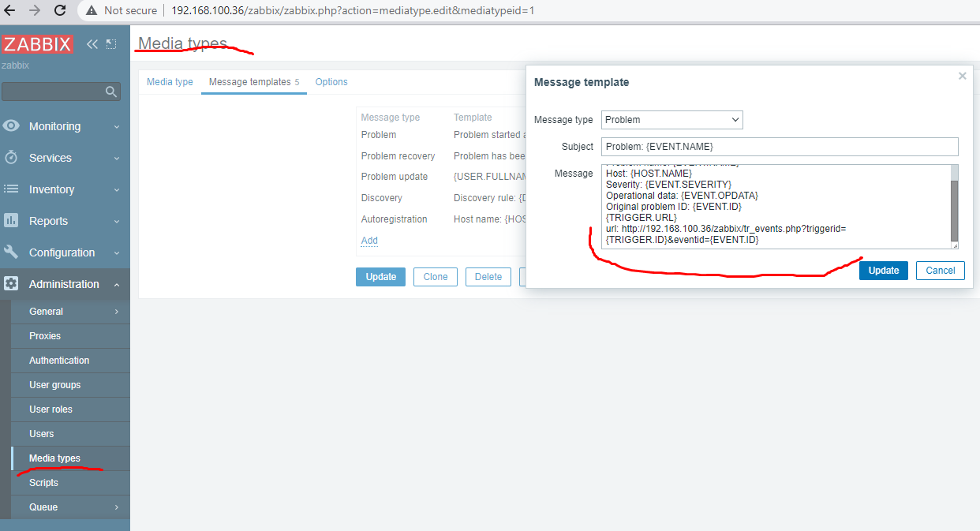This screenshot has width=980, height=531.
Task: Click the Not secure warning icon
Action: tap(92, 11)
